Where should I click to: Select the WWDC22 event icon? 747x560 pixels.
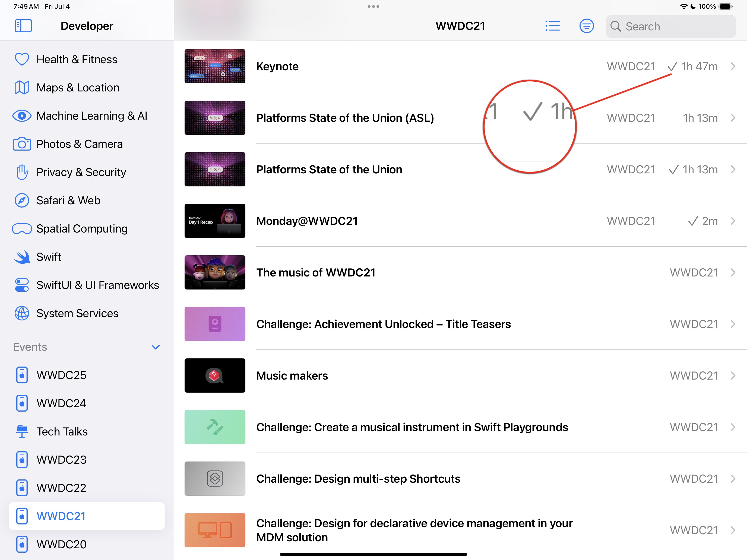click(x=22, y=488)
